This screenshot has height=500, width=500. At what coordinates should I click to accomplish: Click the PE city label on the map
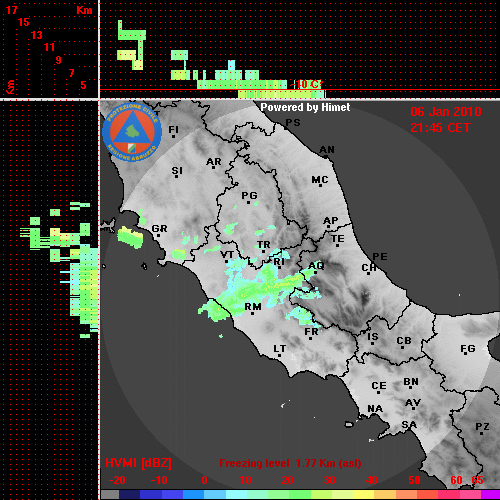point(380,256)
